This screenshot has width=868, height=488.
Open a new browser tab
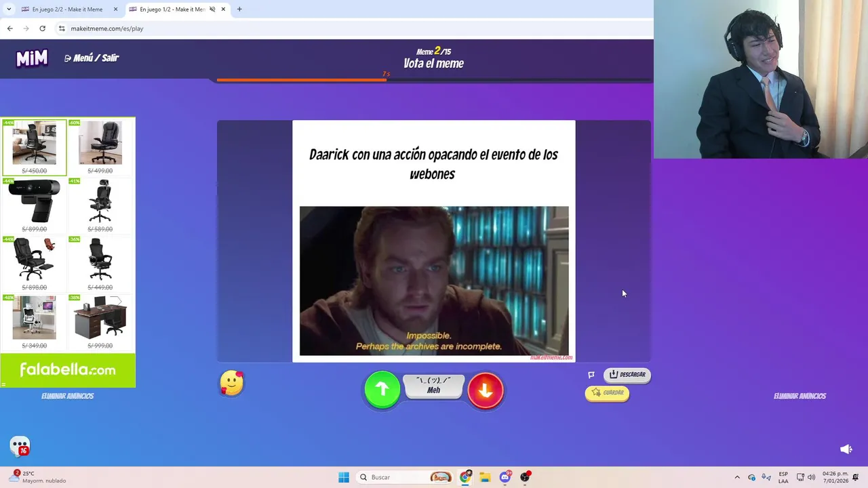239,9
